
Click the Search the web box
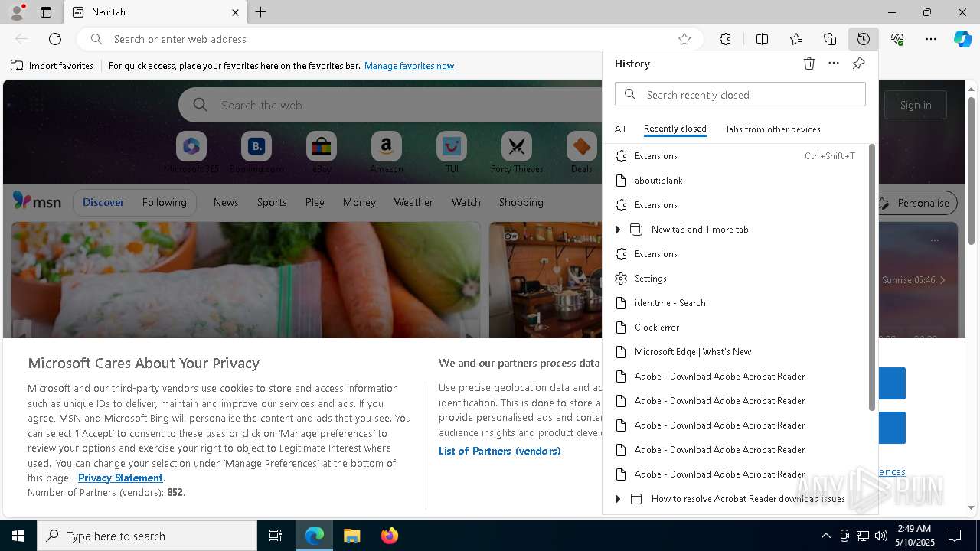(x=390, y=105)
